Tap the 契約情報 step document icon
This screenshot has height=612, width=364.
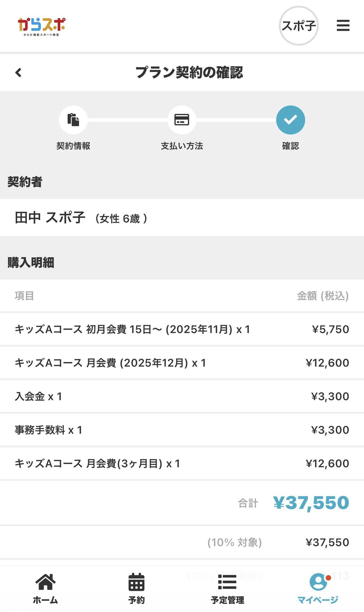pos(73,120)
